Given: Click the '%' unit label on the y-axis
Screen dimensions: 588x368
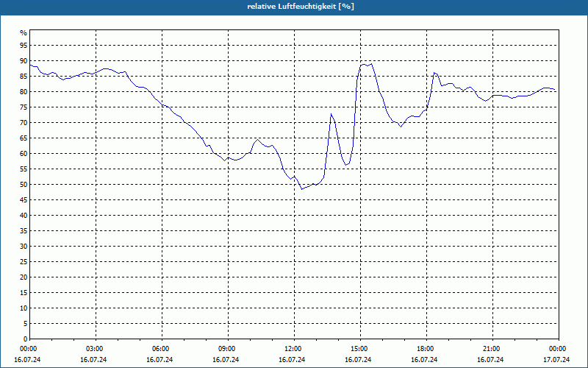Looking at the screenshot, I should (24, 33).
